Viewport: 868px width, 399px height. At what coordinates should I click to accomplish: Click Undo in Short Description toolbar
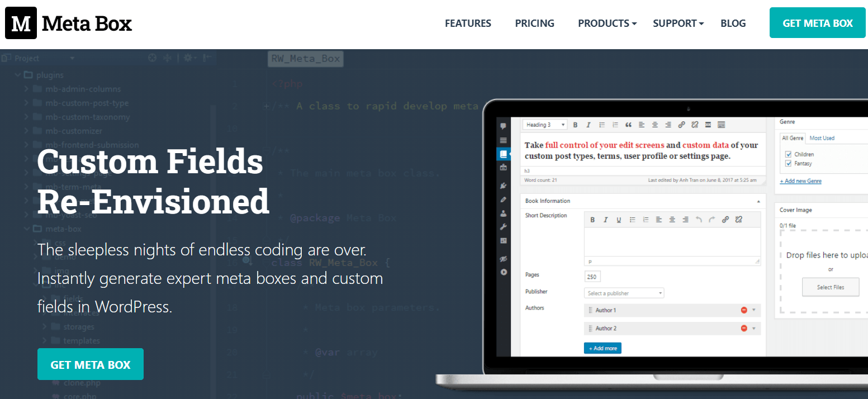[699, 220]
